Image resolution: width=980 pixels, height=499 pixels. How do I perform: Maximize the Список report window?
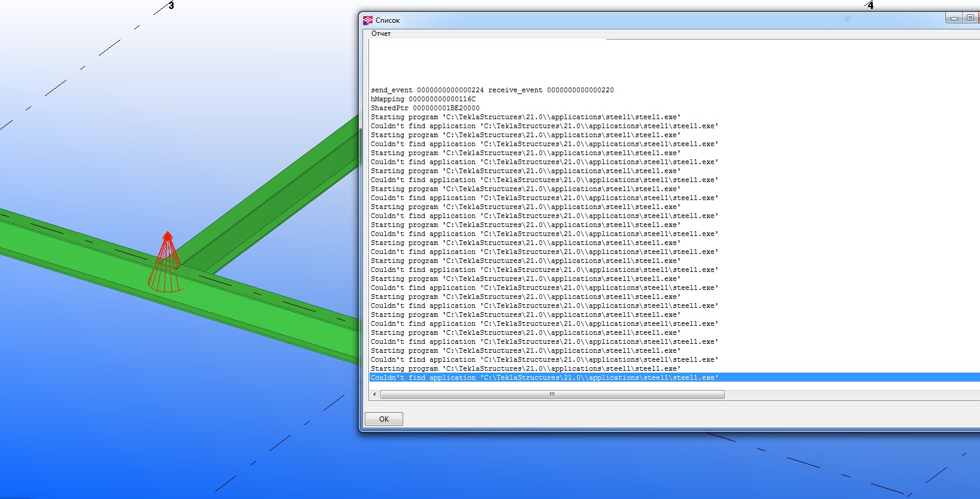970,18
